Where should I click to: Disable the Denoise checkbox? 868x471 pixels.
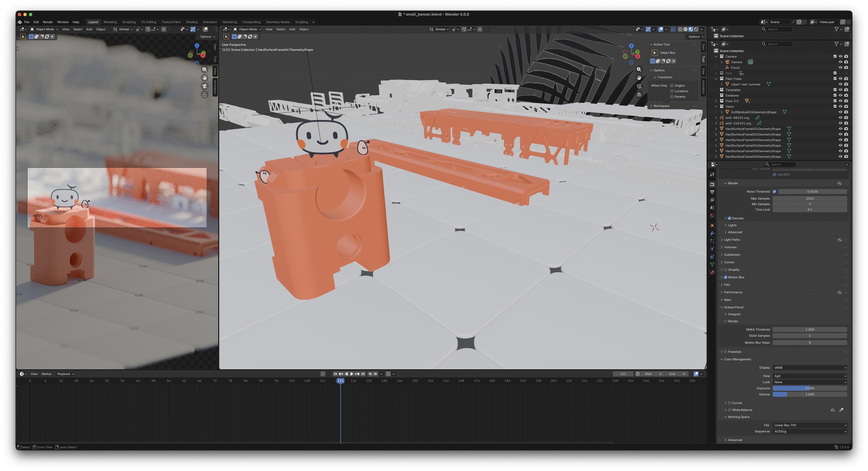tap(729, 218)
